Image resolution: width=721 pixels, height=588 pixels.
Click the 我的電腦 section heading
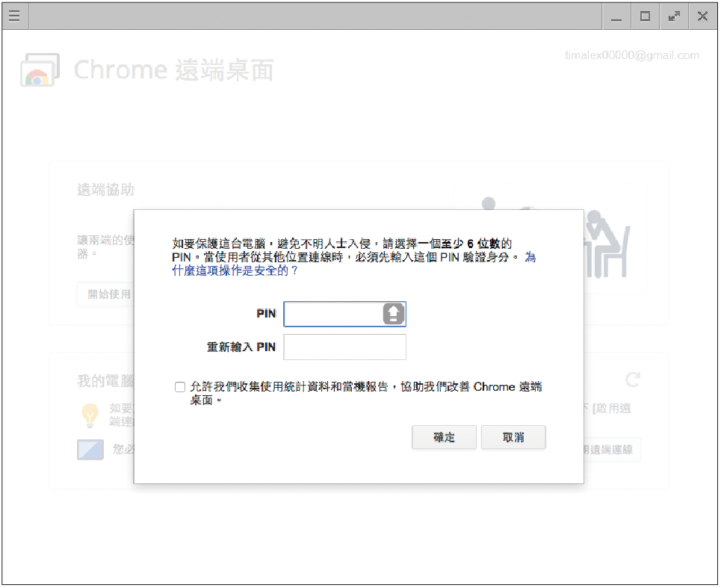tap(106, 380)
